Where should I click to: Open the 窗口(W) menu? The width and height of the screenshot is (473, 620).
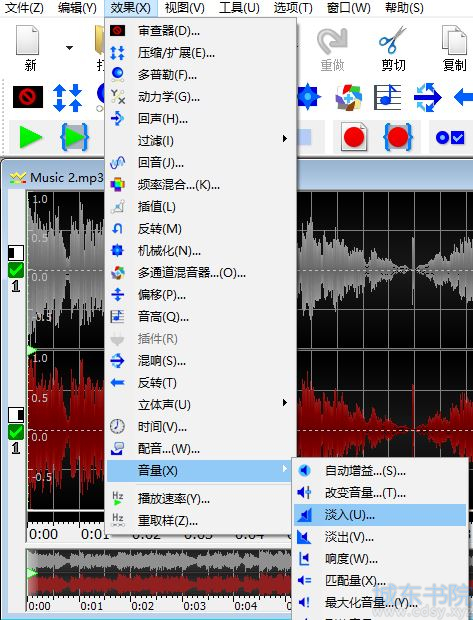click(x=348, y=8)
